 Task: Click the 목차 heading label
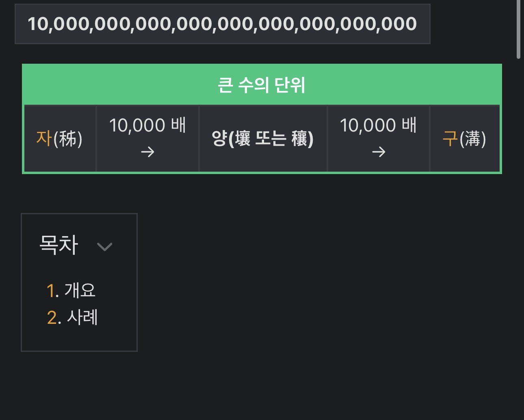(59, 245)
